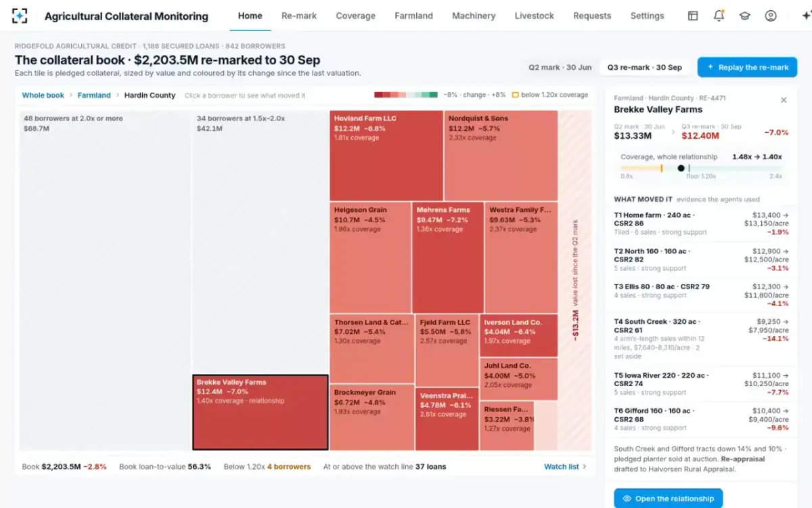Select the Nordquist & Sons tile
The height and width of the screenshot is (508, 812).
[501, 156]
